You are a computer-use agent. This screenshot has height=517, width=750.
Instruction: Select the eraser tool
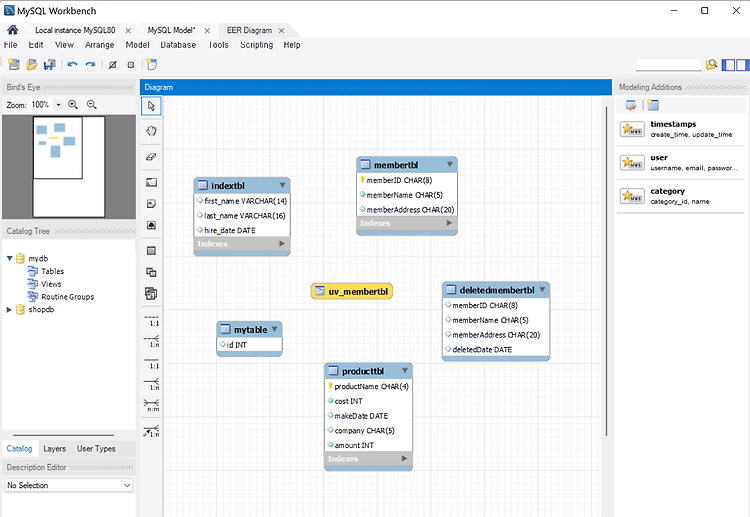(x=151, y=156)
